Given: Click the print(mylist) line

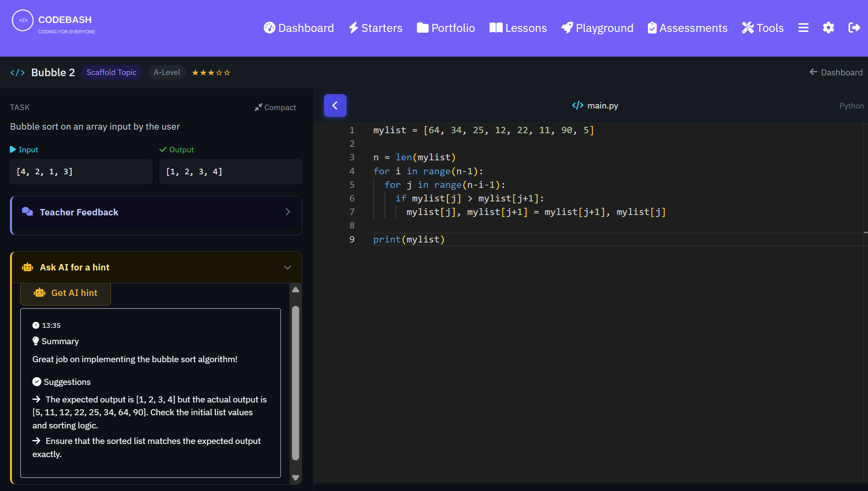Looking at the screenshot, I should pyautogui.click(x=409, y=239).
